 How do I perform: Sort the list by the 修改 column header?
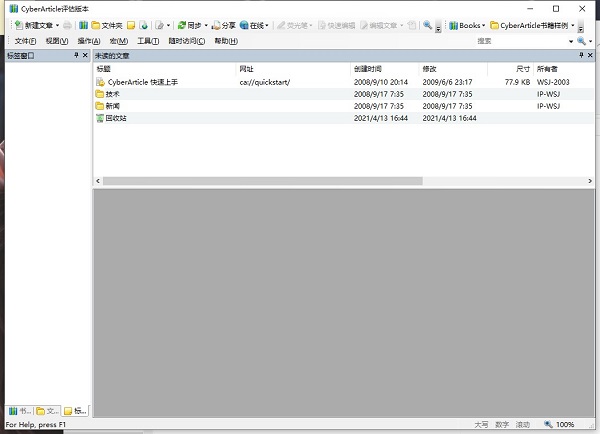point(453,69)
